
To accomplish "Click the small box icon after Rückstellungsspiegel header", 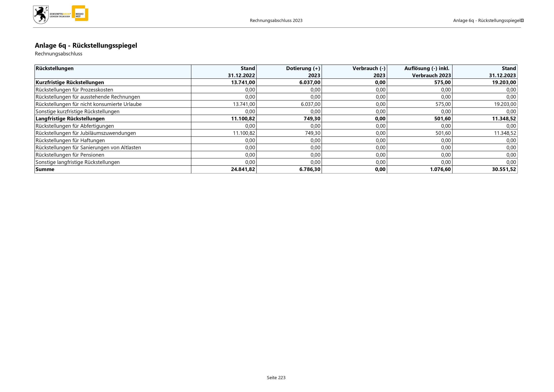I will (x=522, y=21).
